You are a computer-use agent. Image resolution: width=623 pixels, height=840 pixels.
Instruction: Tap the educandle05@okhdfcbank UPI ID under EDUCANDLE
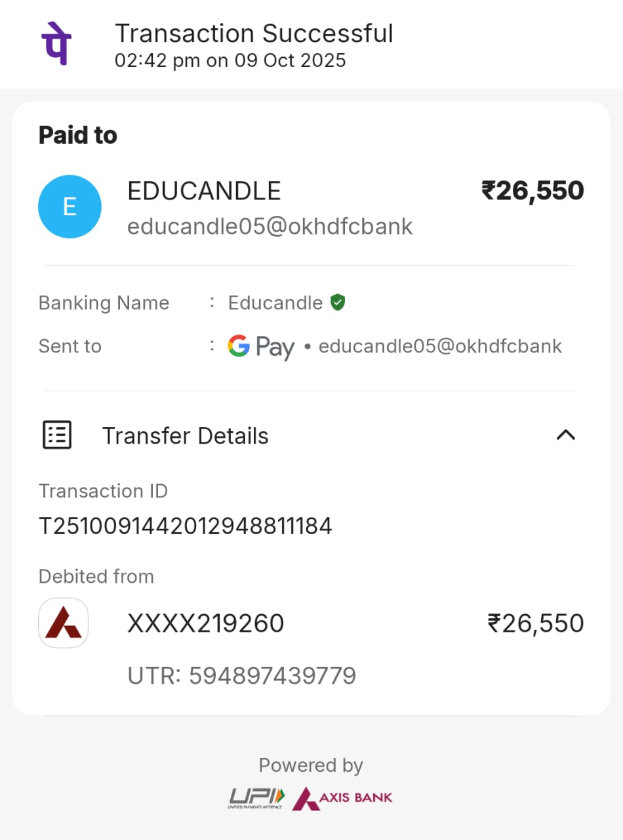[270, 226]
